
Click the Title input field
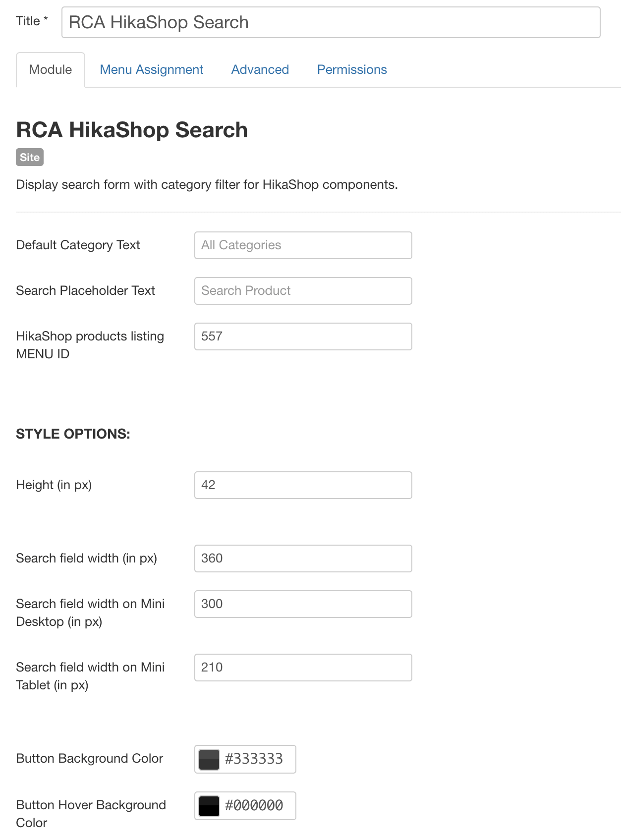pyautogui.click(x=331, y=22)
